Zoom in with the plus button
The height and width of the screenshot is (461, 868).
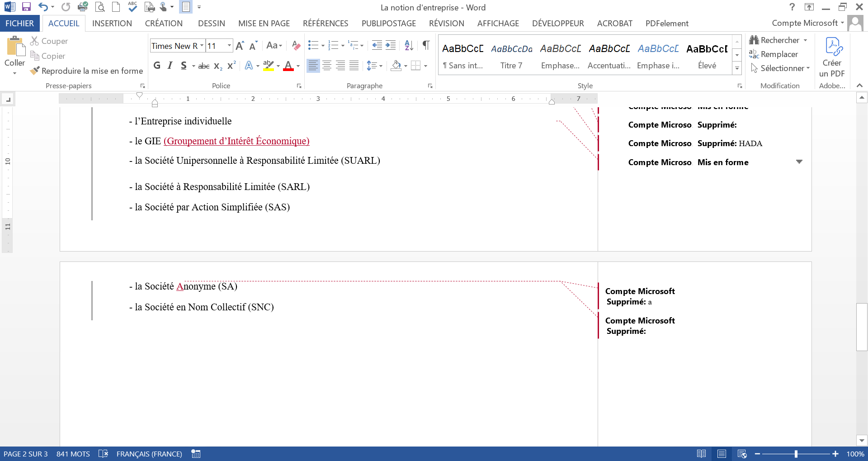click(x=835, y=454)
